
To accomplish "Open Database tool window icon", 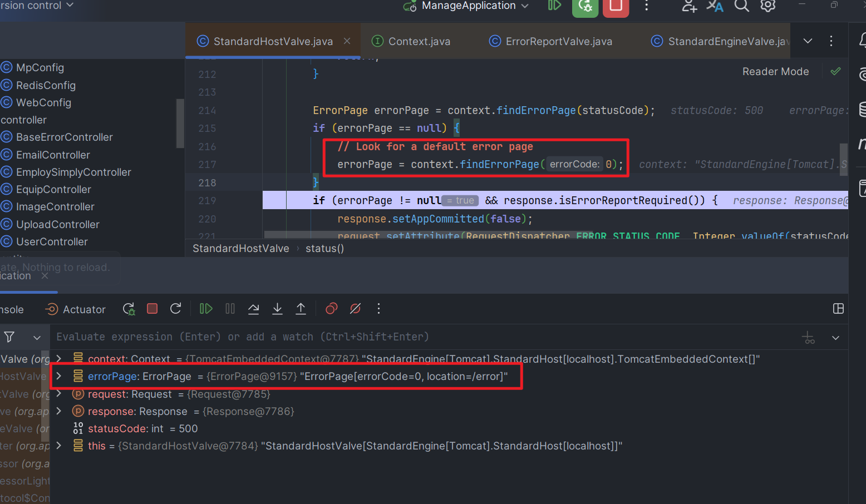I will pos(862,109).
